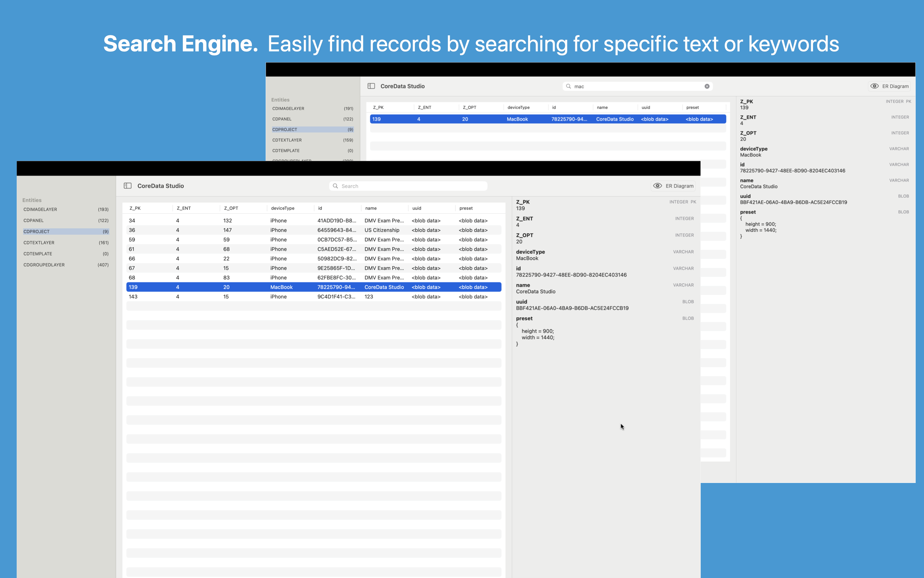Viewport: 924px width, 578px height.
Task: Select CDPROJECT entity in back window sidebar
Action: pos(313,130)
